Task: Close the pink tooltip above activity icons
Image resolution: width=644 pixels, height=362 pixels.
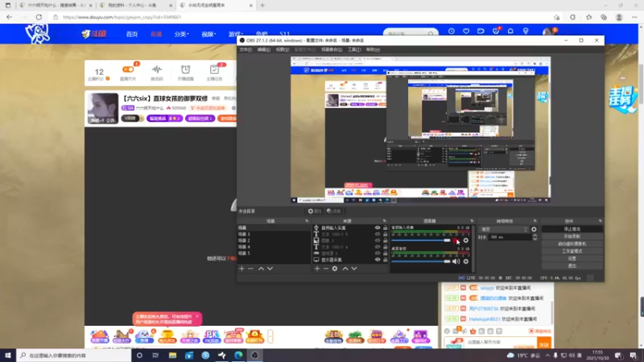Action: [x=197, y=316]
